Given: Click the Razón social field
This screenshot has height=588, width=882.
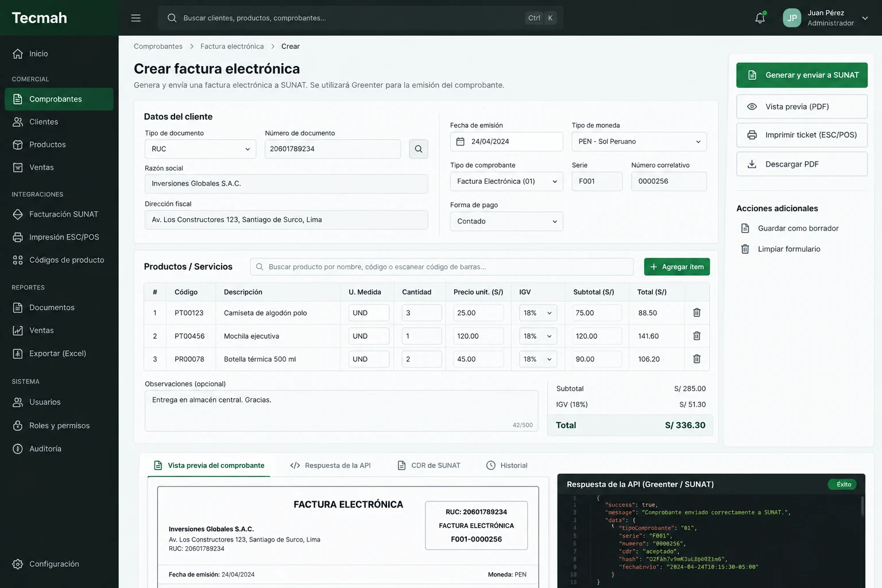Looking at the screenshot, I should coord(287,184).
